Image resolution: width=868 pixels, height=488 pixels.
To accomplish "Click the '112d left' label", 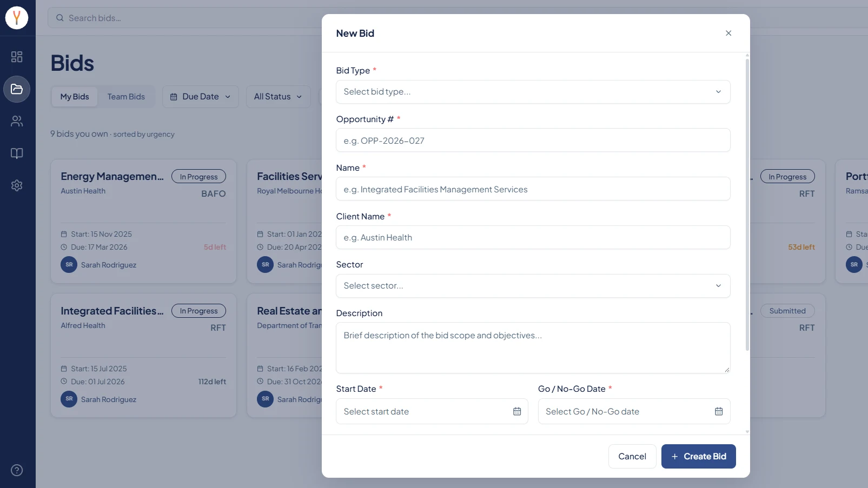I will click(x=212, y=382).
